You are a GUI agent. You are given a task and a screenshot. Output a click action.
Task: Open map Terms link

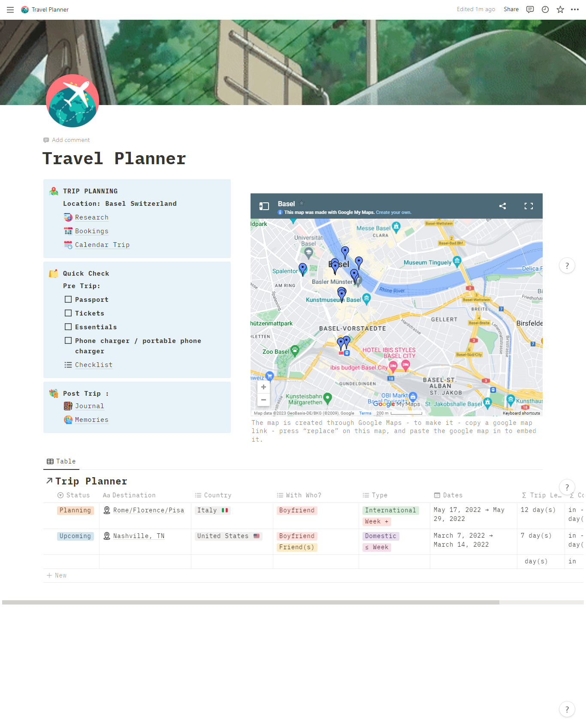click(x=365, y=413)
